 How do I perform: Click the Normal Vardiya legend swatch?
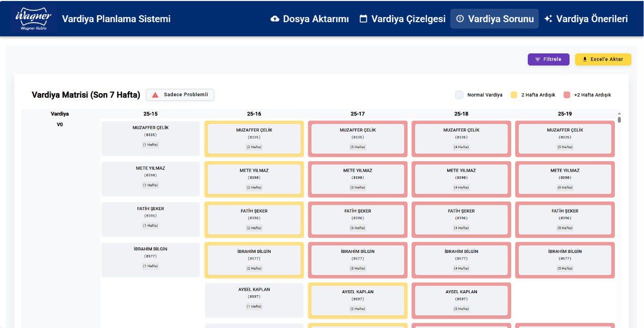click(458, 95)
